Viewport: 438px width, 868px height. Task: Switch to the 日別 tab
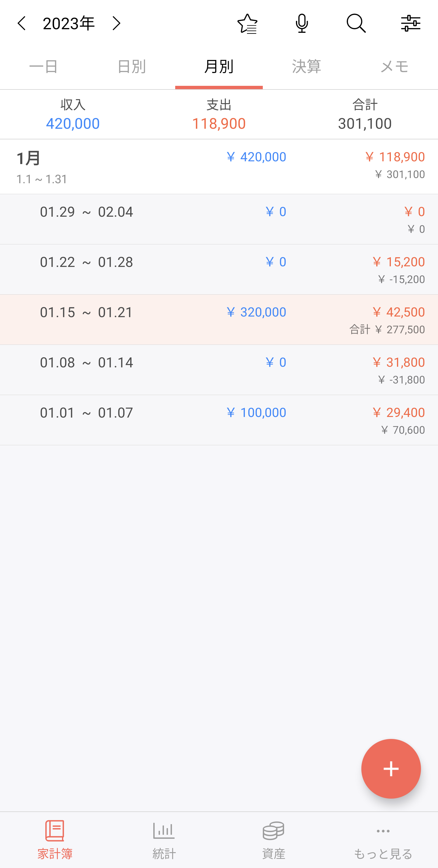click(131, 67)
